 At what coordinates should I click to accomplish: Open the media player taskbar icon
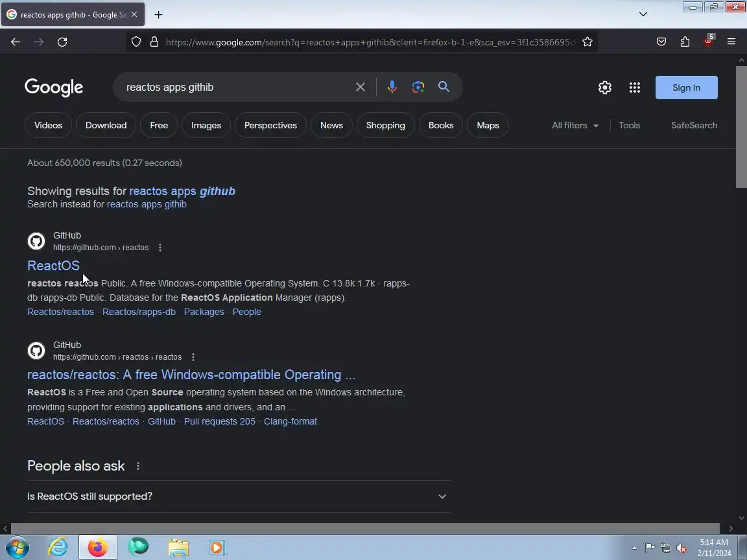(x=217, y=548)
